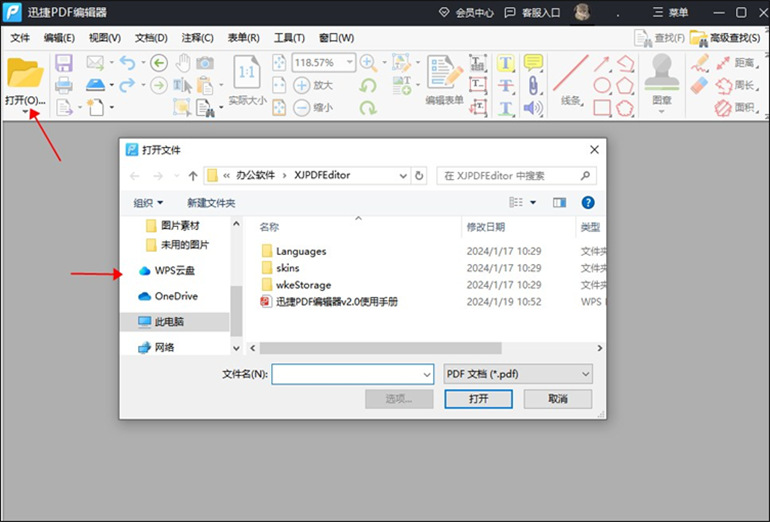Select the Area (面积) measure tool

click(x=736, y=108)
